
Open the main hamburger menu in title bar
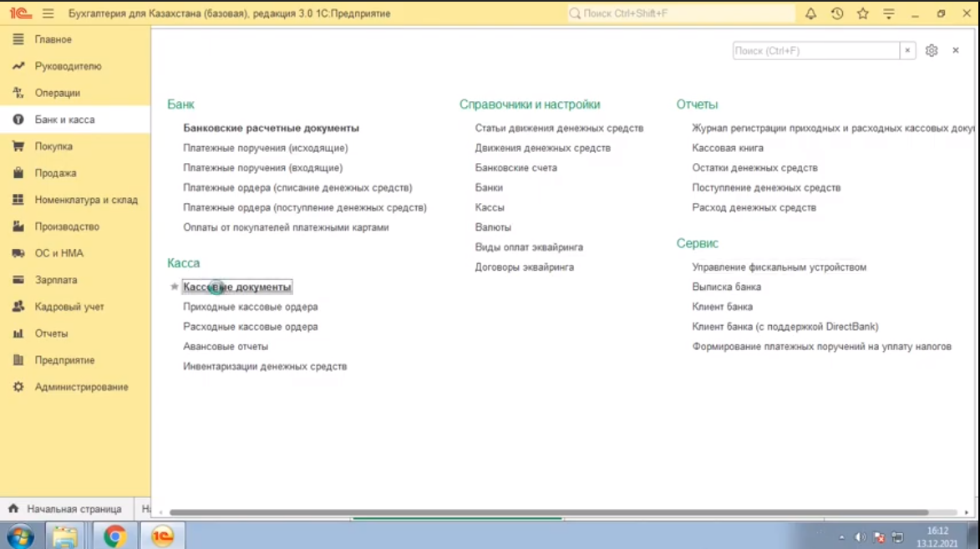point(48,13)
